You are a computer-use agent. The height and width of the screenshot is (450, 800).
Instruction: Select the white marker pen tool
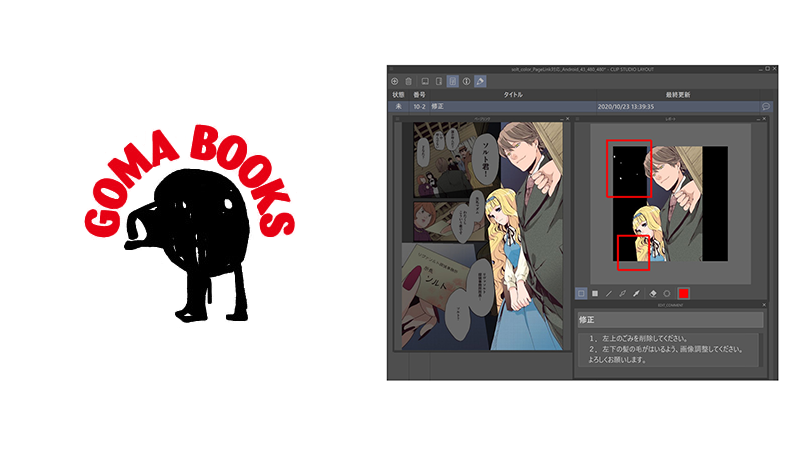tap(636, 293)
